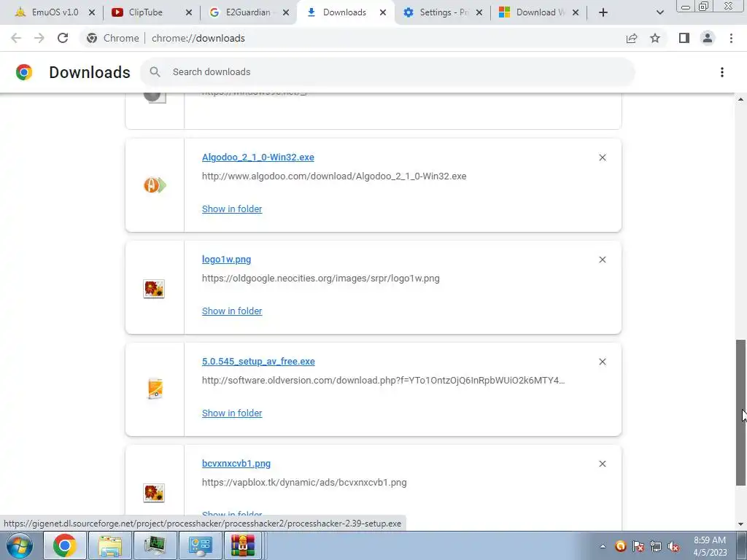Open the Chrome profile avatar
The image size is (747, 560).
708,38
